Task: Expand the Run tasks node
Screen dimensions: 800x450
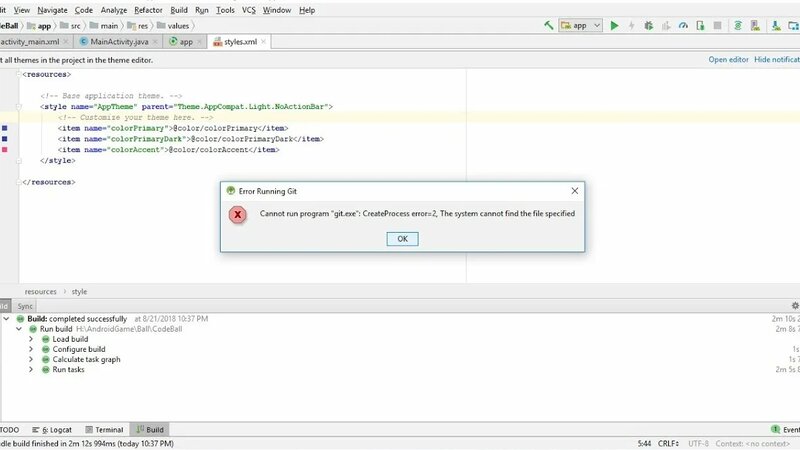Action: click(x=31, y=370)
